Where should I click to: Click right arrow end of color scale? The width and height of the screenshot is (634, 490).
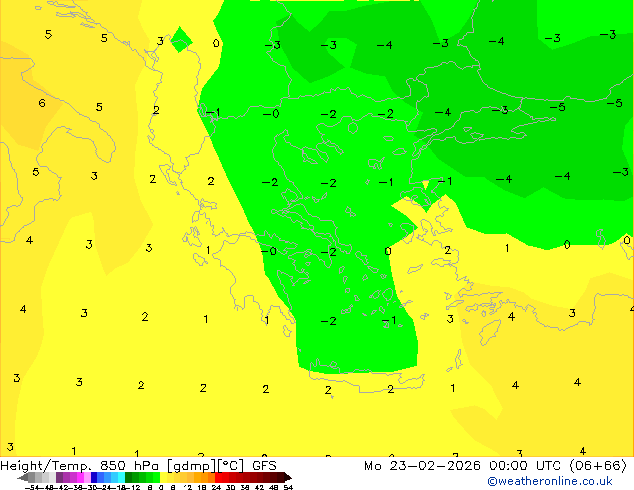tap(288, 478)
